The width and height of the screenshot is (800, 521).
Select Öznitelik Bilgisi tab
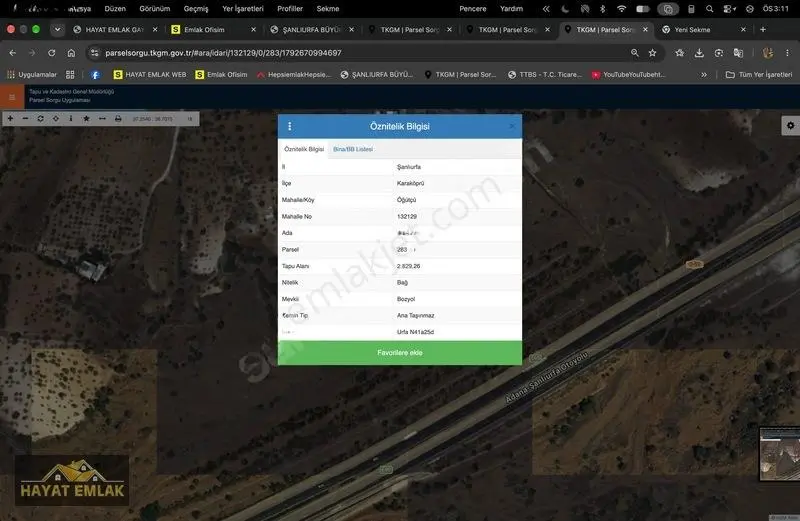304,149
